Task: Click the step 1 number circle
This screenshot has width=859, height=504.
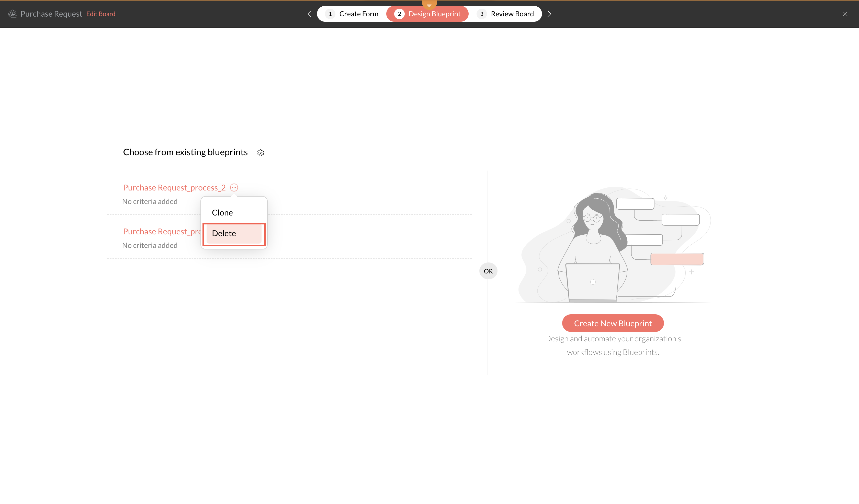Action: coord(330,14)
